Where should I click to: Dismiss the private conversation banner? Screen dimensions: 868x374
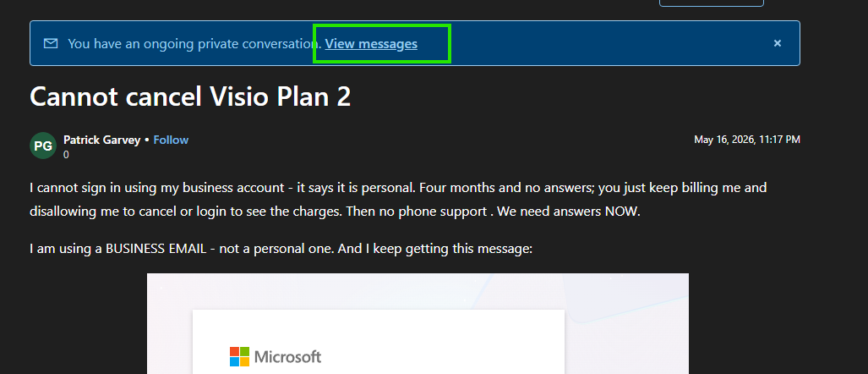[778, 43]
